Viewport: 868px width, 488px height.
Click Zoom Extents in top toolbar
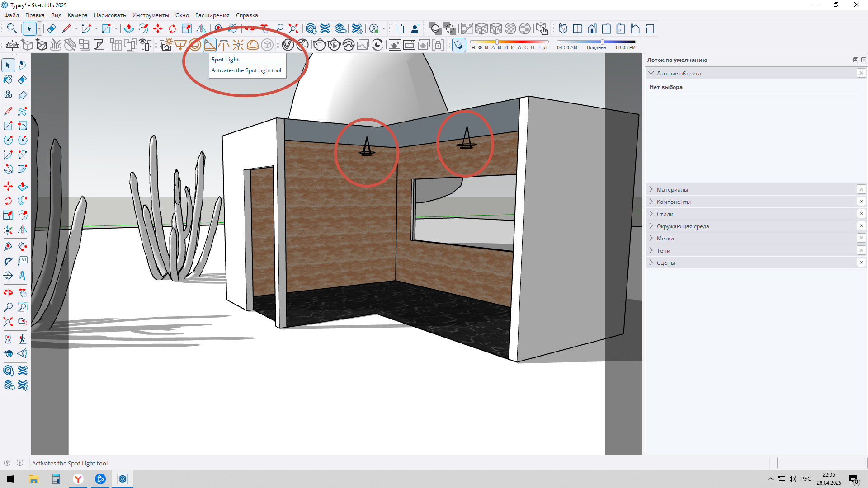coord(293,29)
